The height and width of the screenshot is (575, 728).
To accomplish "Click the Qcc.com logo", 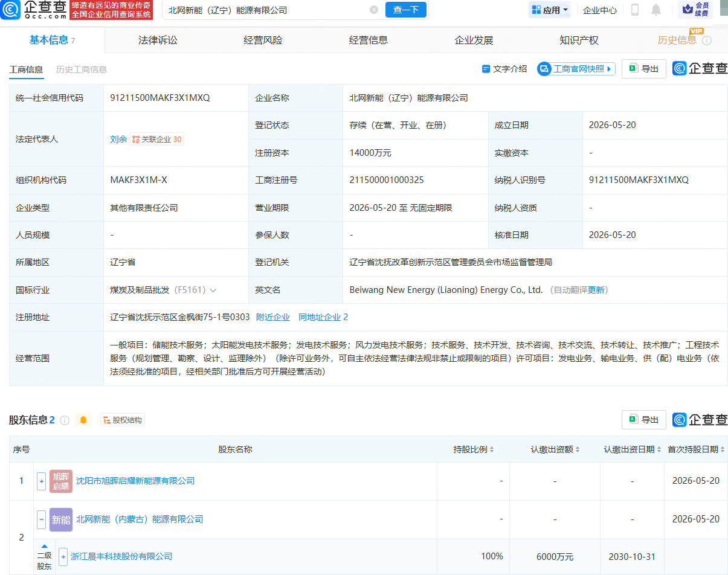I will 34,10.
